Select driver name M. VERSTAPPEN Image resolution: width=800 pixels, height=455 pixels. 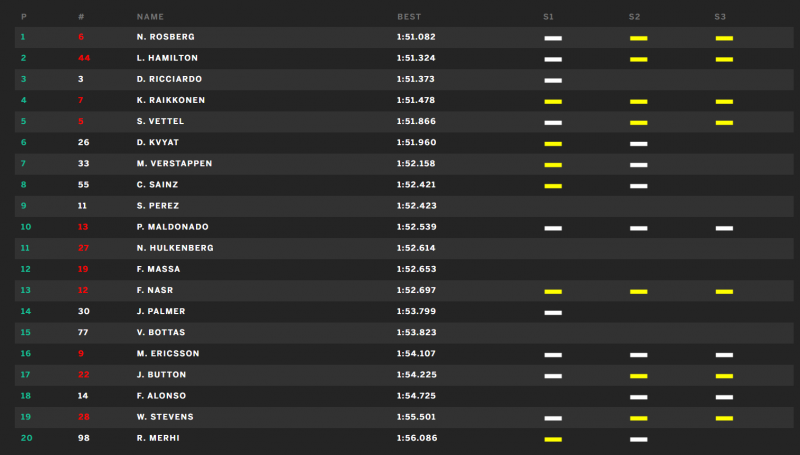(174, 163)
